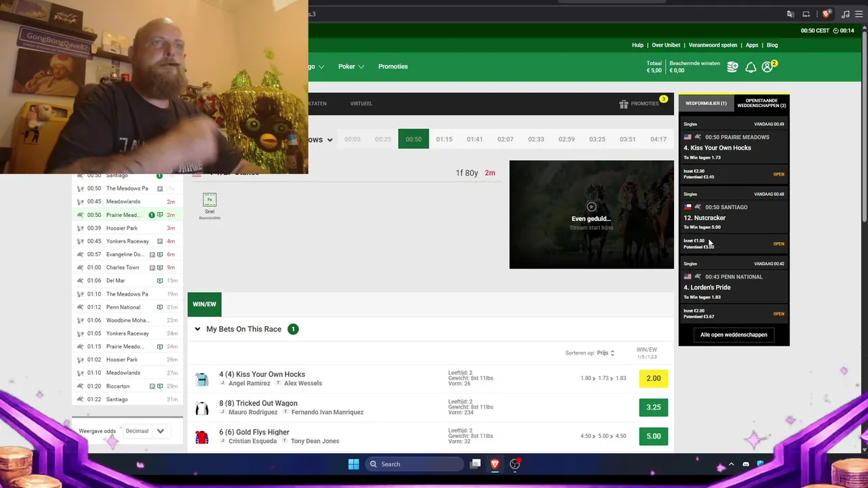The image size is (868, 488).
Task: Select the 00:50 race time tab
Action: pos(414,139)
